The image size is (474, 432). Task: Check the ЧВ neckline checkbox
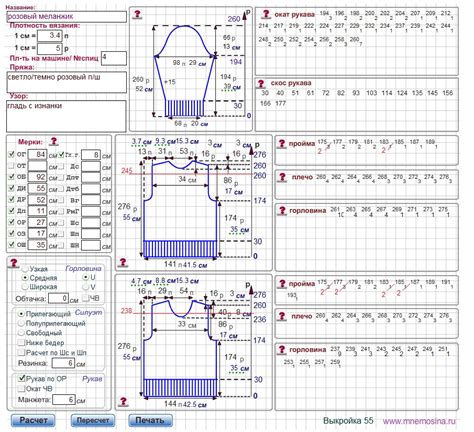pos(86,297)
